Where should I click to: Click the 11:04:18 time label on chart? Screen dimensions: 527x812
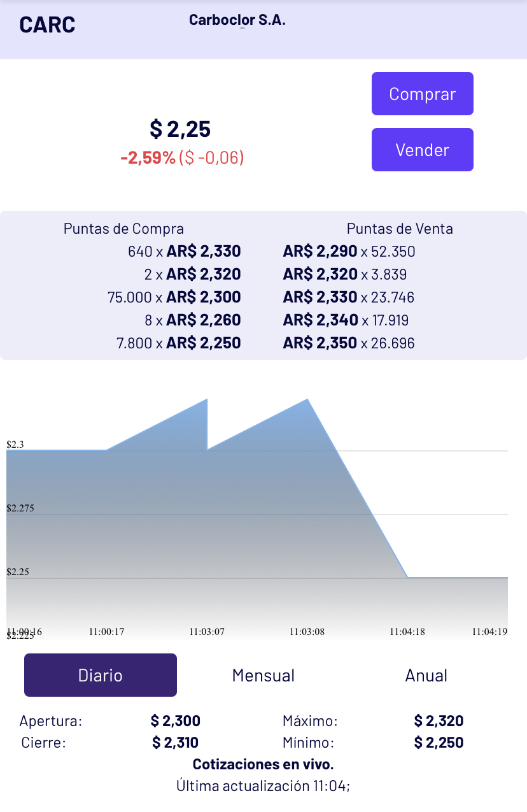(x=407, y=632)
